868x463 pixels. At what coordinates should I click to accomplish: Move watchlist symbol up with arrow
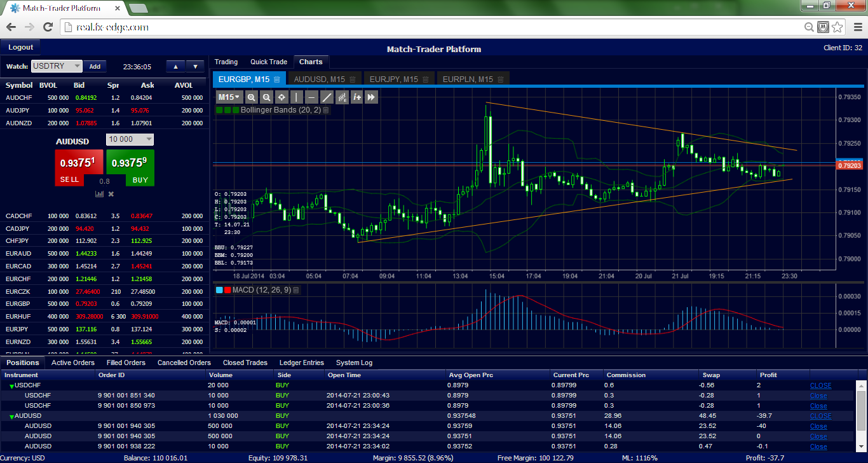click(x=176, y=66)
